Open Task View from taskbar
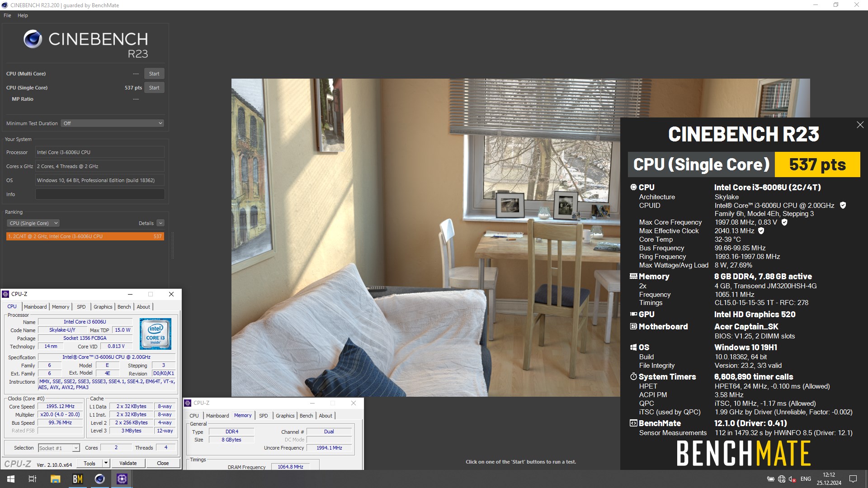868x488 pixels. pyautogui.click(x=33, y=479)
